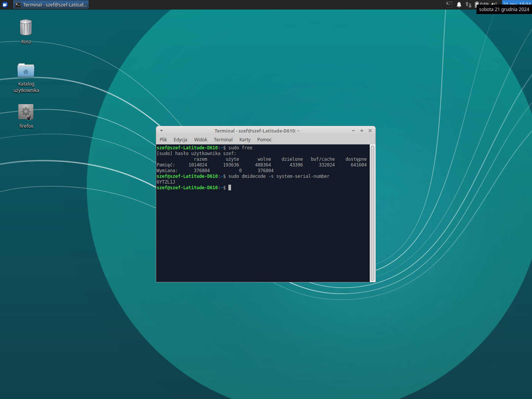Open the Kosz trash icon on desktop
The height and width of the screenshot is (399, 532).
tap(26, 28)
